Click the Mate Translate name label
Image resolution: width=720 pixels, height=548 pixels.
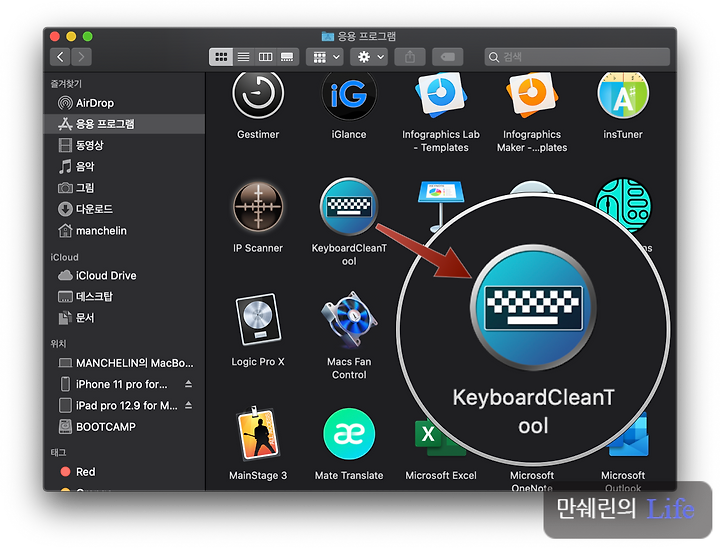pos(349,475)
